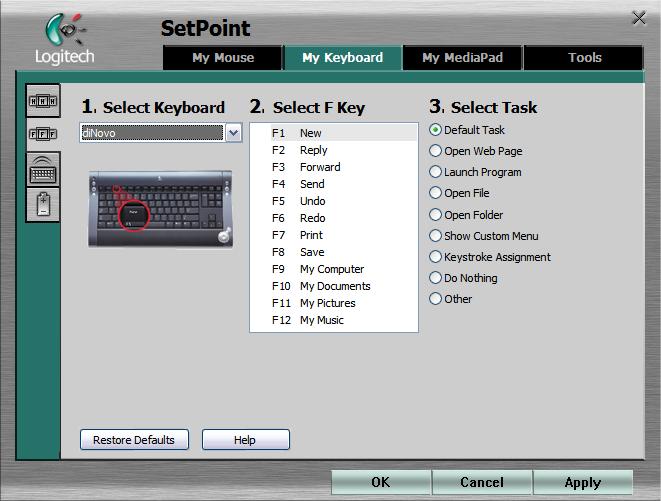Open Help for keyboard settings
The height and width of the screenshot is (501, 661).
[245, 440]
